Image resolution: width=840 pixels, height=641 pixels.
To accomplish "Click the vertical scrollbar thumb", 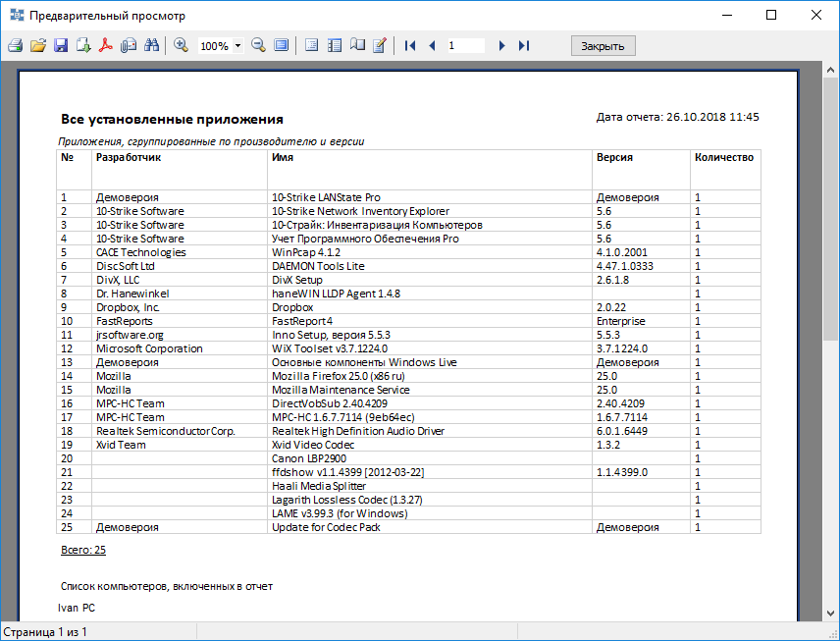I will point(830,209).
